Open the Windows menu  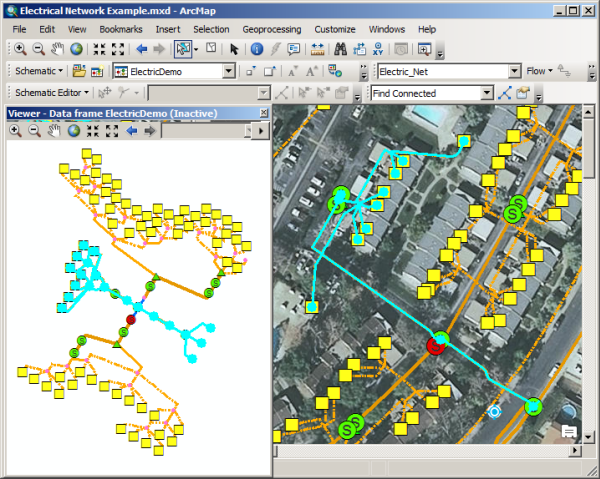point(387,29)
